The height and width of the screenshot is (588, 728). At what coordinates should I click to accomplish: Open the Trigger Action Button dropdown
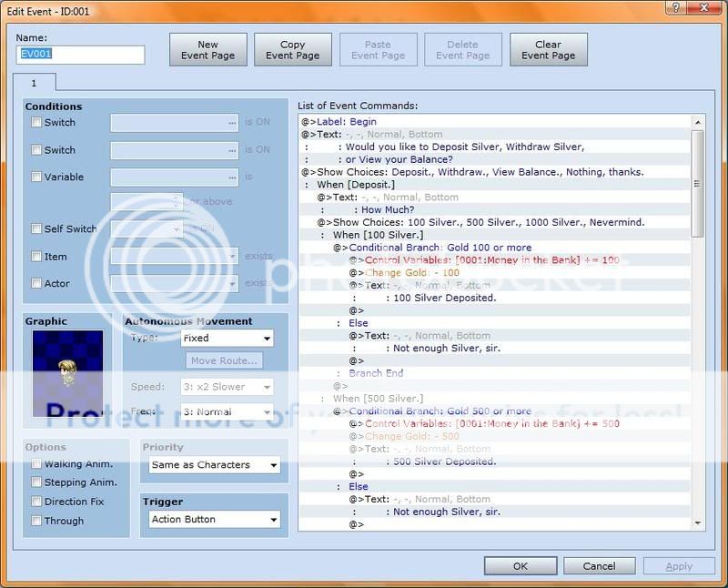click(214, 520)
